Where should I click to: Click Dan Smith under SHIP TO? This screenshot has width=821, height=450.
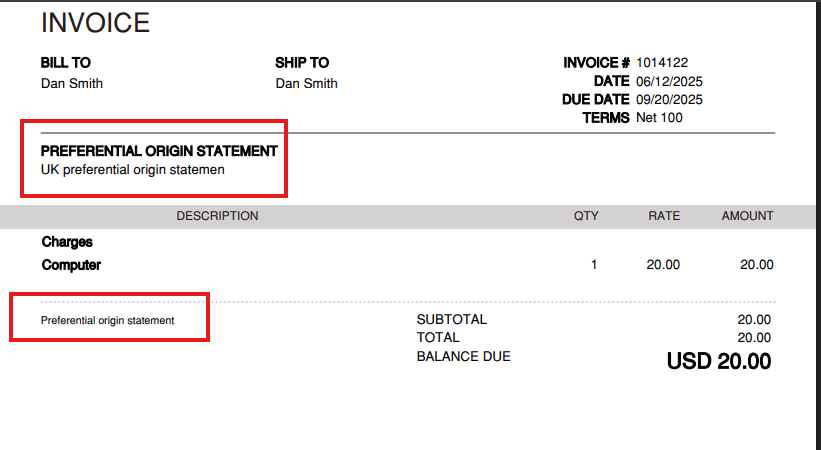307,84
